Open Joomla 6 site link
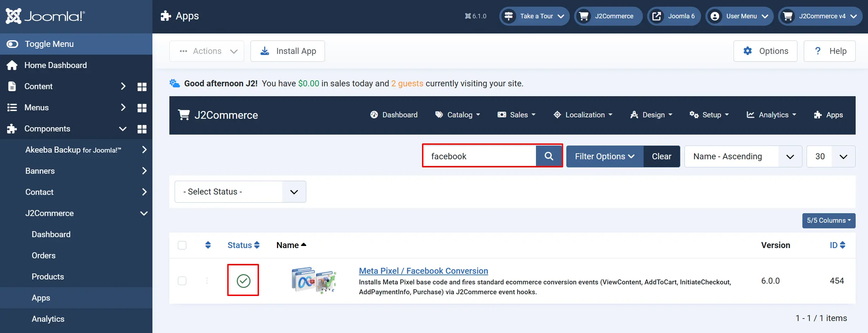This screenshot has height=333, width=868. tap(674, 16)
